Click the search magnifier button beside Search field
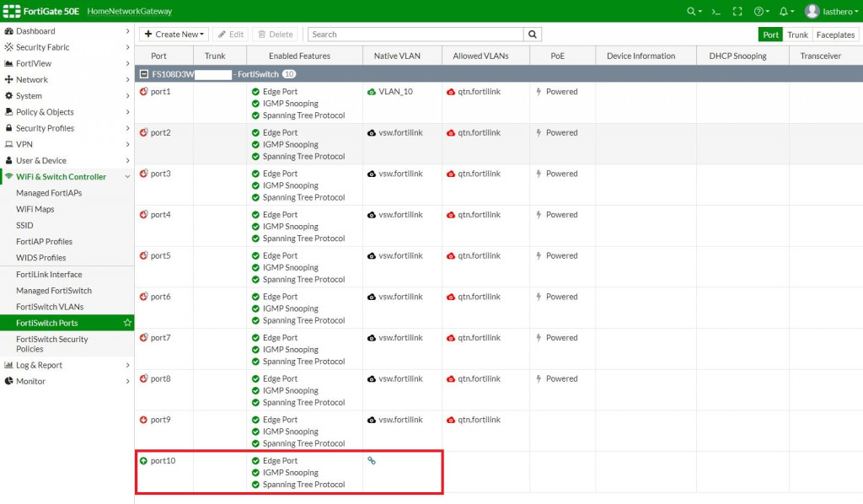The image size is (863, 504). 533,34
